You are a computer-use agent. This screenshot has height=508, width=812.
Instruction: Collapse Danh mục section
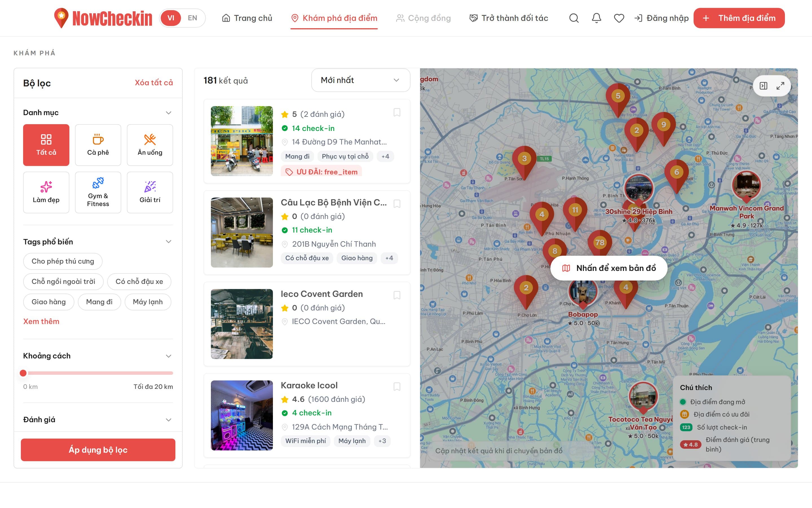coord(168,113)
